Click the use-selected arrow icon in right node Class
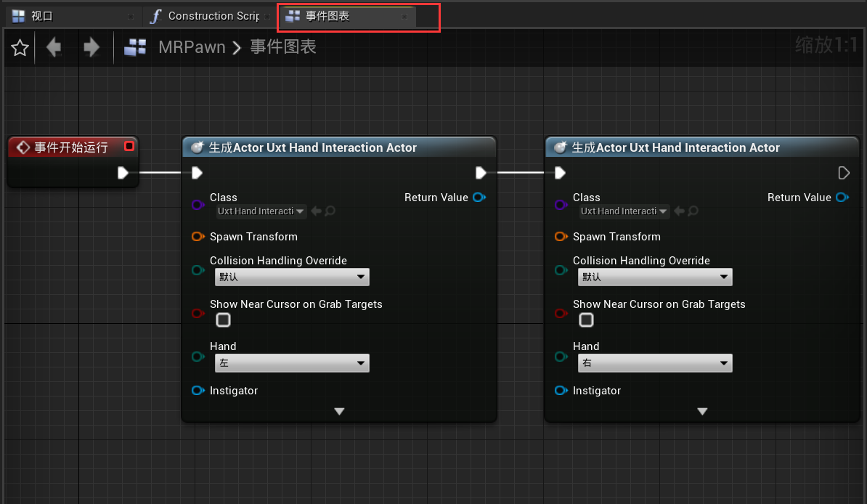The image size is (867, 504). point(679,211)
